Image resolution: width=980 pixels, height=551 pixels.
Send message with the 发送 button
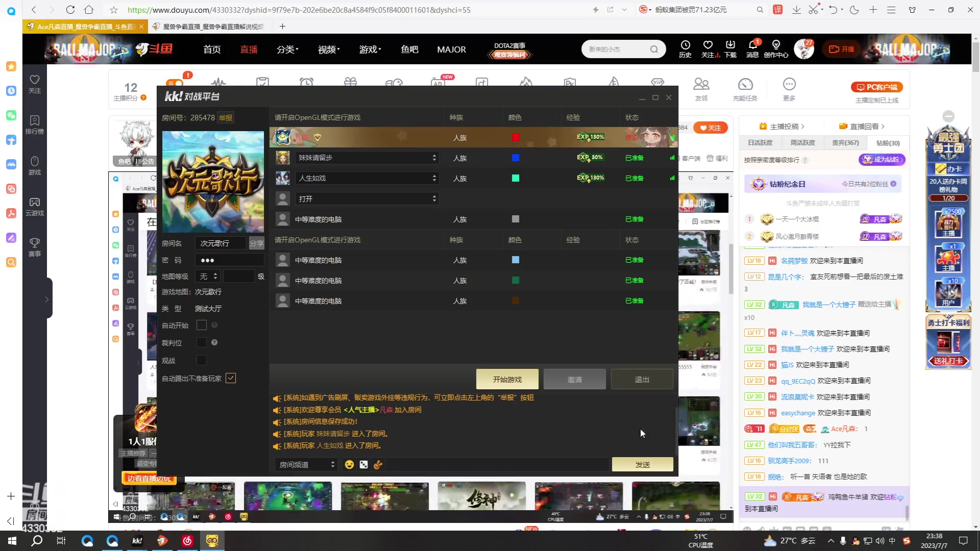tap(643, 464)
